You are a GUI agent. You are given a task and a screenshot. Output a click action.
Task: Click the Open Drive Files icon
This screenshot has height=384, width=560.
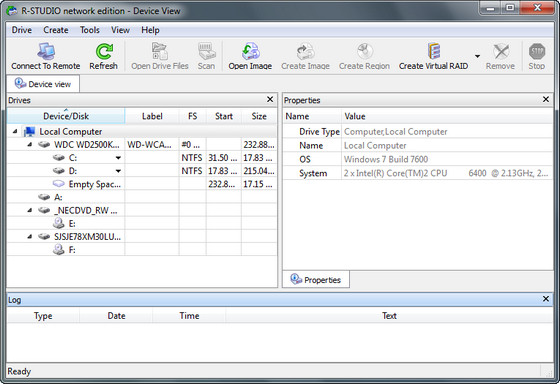click(160, 52)
